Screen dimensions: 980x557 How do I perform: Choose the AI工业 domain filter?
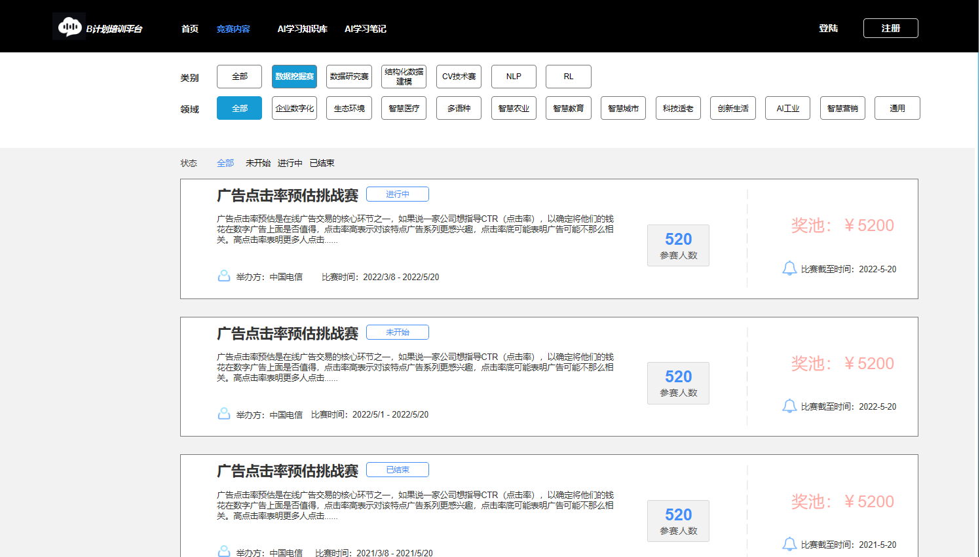[x=787, y=108]
